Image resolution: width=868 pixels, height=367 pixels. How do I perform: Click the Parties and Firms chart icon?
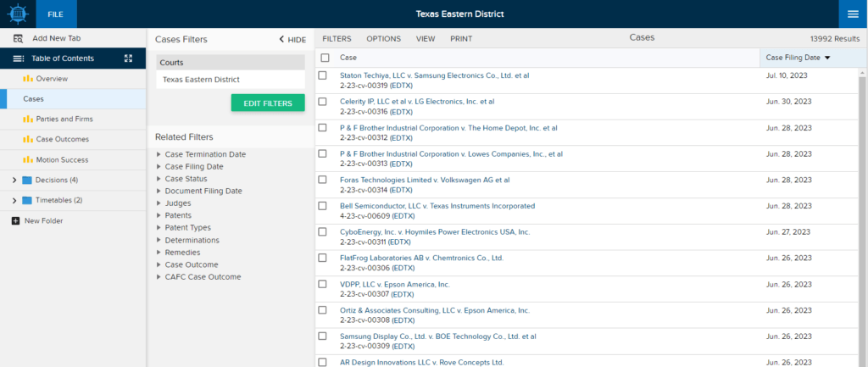pyautogui.click(x=28, y=119)
